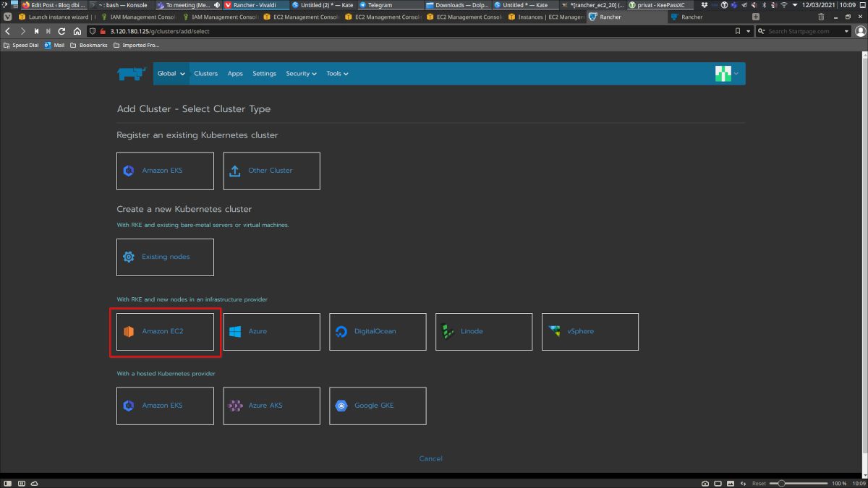Click the Amazon EC2 cube icon
868x488 pixels.
[129, 332]
